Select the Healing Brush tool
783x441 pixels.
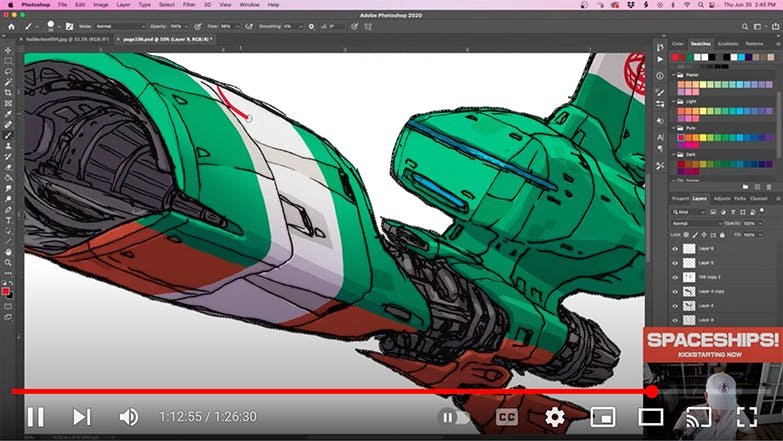coord(8,124)
